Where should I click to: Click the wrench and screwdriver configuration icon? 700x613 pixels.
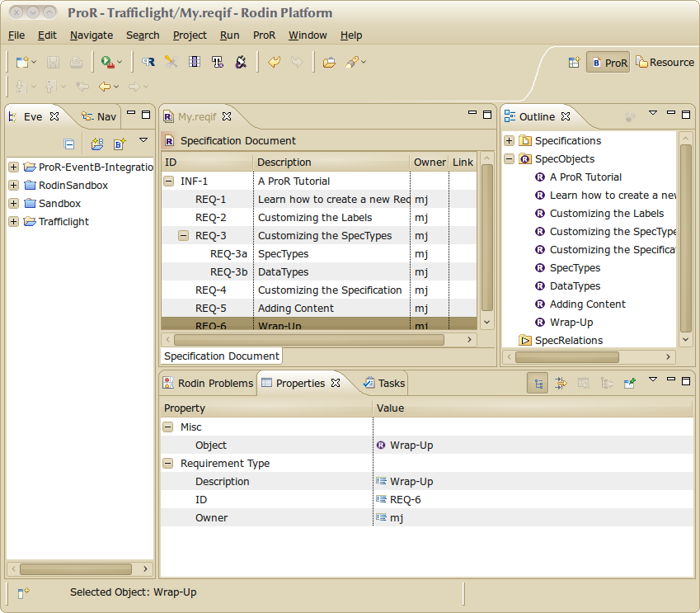171,62
